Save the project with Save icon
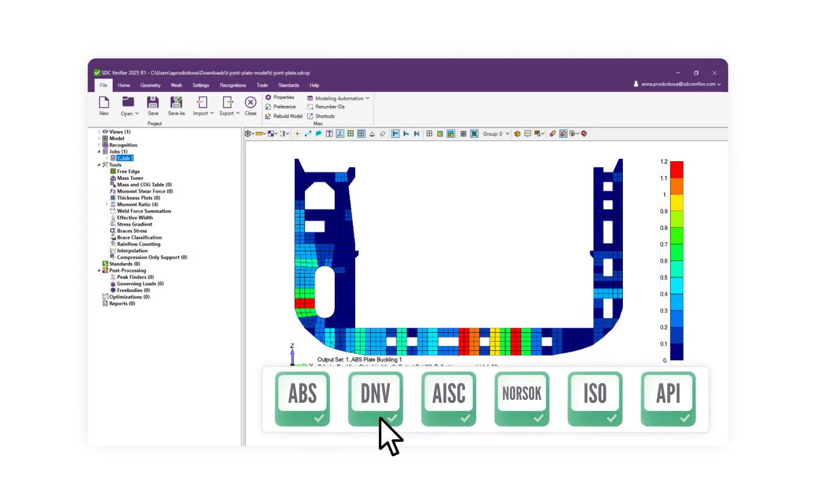The width and height of the screenshot is (815, 504). [153, 106]
